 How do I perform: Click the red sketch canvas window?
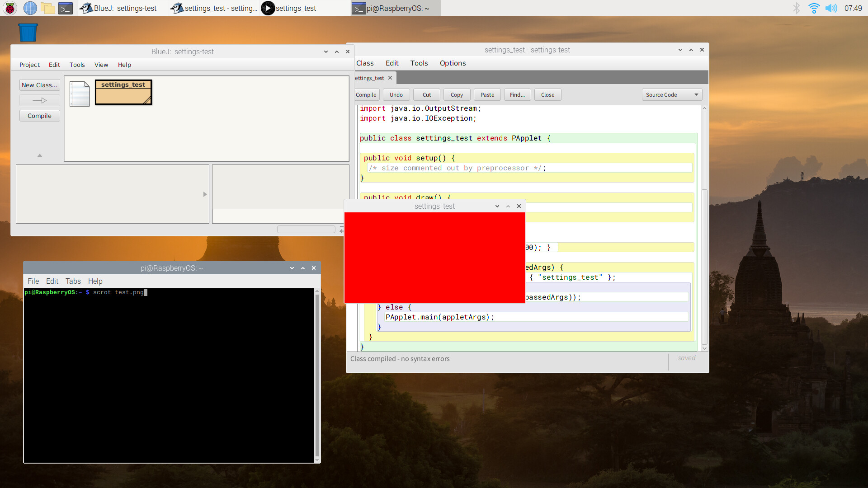tap(434, 258)
